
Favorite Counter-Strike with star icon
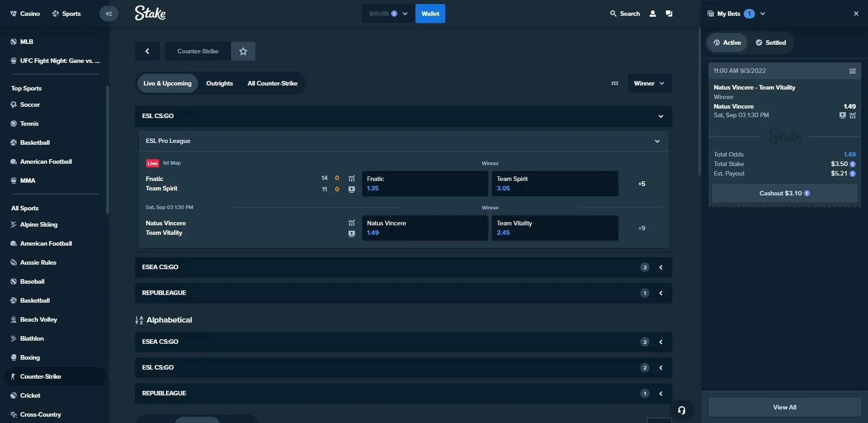coord(243,51)
